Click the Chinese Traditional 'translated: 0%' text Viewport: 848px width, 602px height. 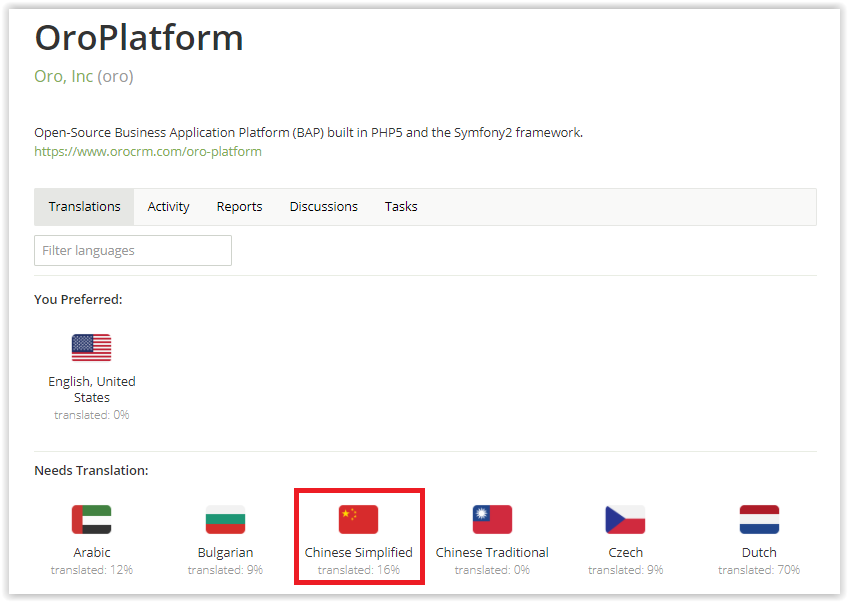[x=492, y=570]
